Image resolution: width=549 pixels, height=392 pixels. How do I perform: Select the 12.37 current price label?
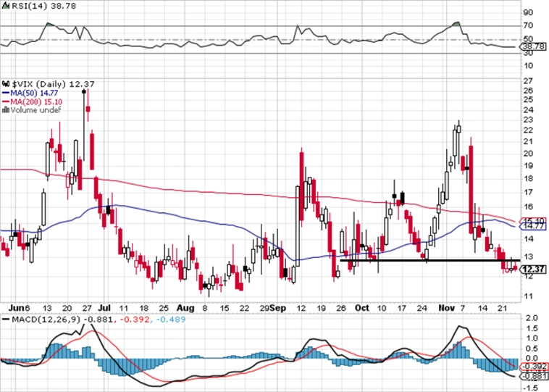point(533,270)
